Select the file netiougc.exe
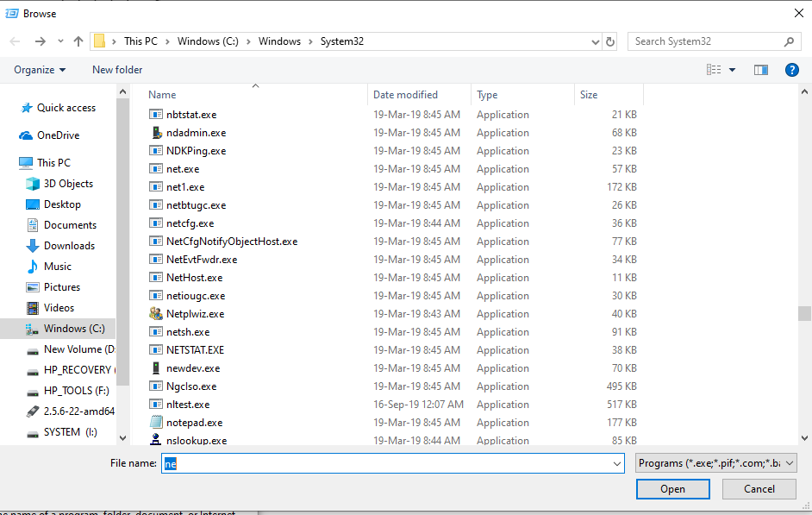 coord(196,296)
